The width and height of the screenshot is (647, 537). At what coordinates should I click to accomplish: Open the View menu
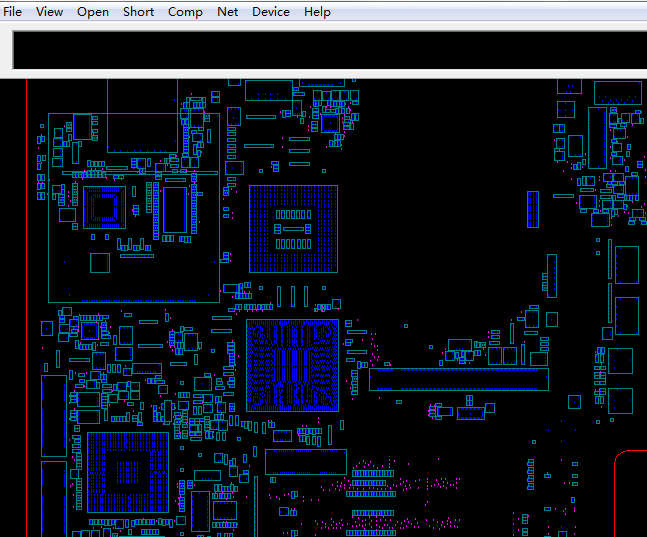50,12
